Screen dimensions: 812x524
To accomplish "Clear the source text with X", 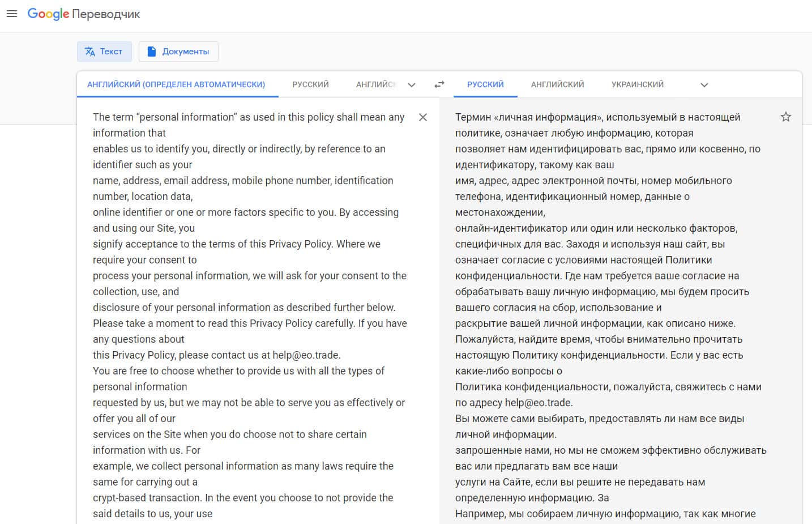I will pyautogui.click(x=423, y=117).
